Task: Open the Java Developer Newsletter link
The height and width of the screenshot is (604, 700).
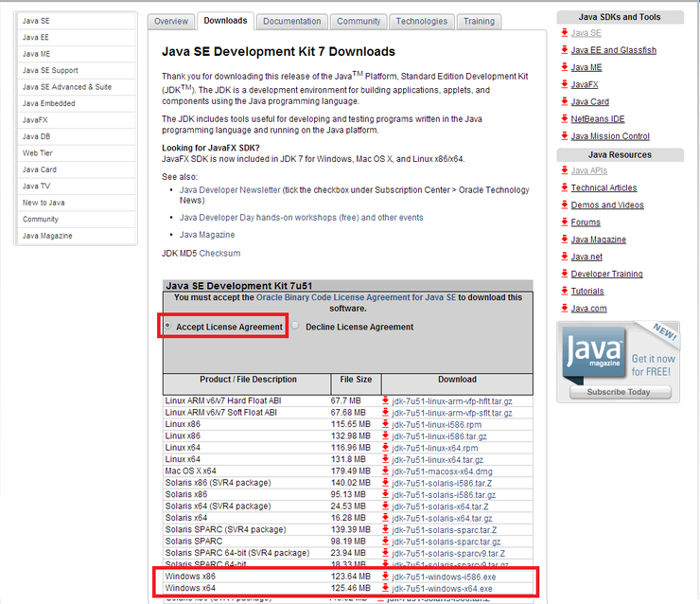Action: 230,190
